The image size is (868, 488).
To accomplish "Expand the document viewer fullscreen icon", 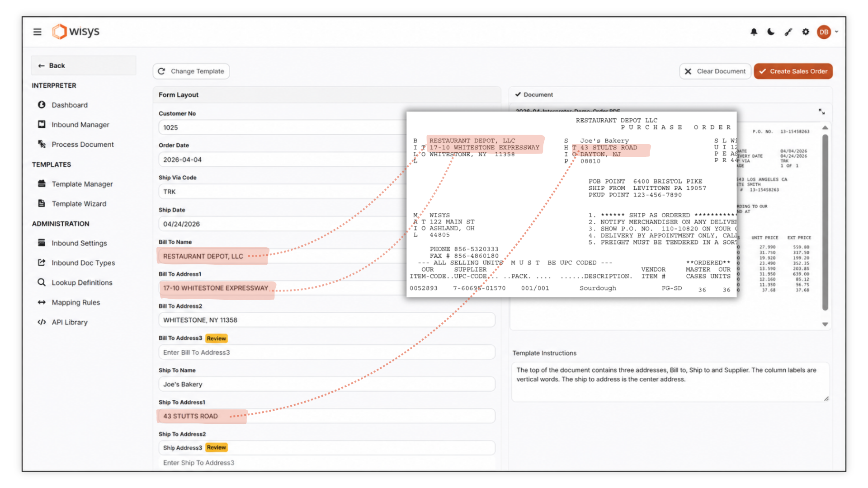I will coord(821,112).
